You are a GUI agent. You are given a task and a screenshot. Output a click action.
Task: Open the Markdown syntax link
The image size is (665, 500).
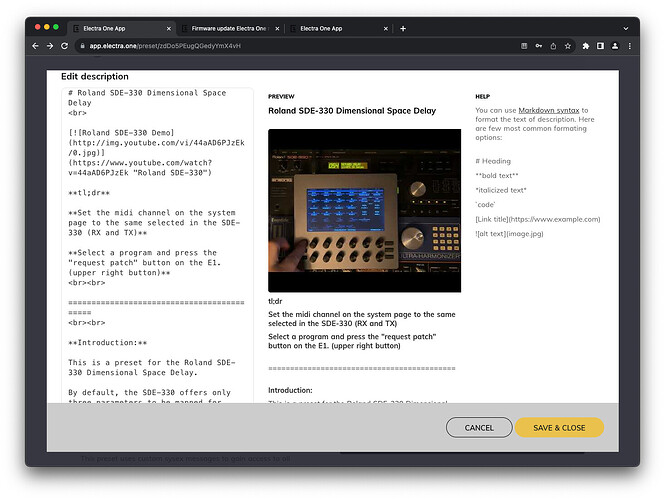pos(548,110)
